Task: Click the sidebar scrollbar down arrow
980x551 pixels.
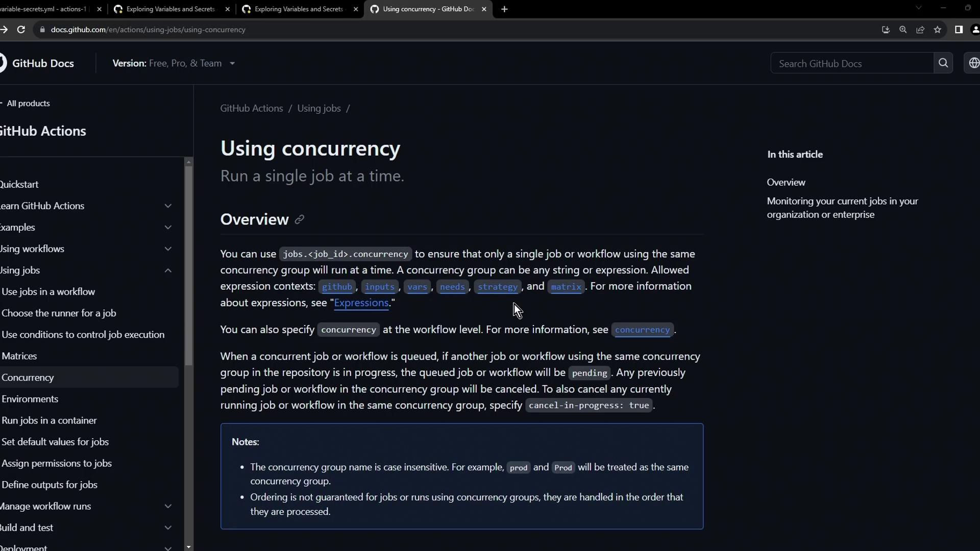Action: [x=189, y=547]
